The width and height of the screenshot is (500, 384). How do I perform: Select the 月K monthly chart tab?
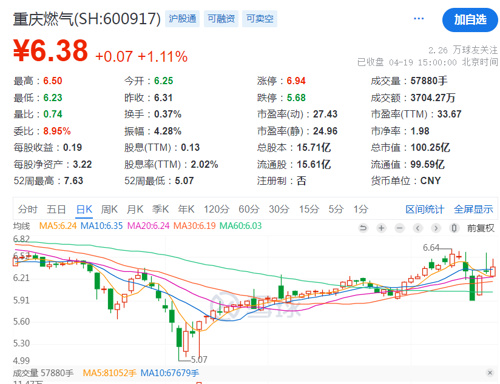tap(135, 209)
